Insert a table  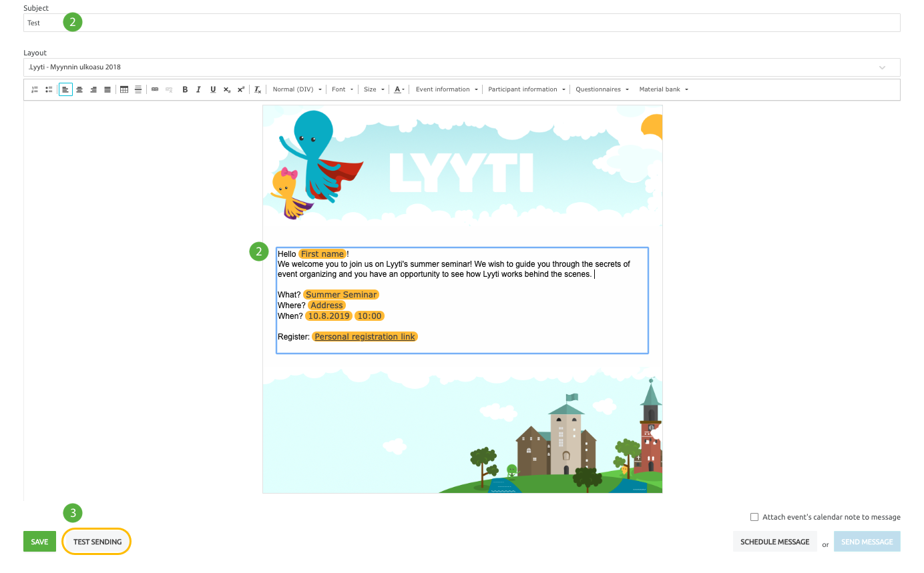124,89
